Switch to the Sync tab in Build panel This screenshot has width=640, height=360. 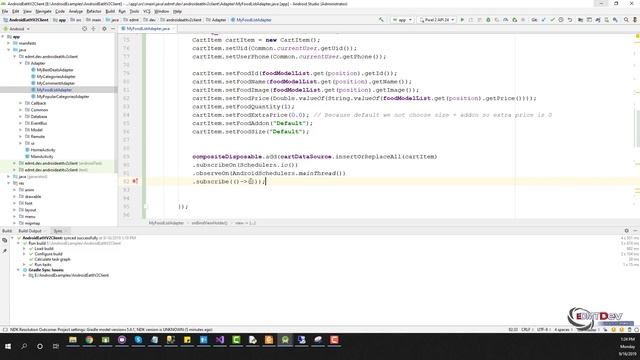tap(58, 231)
